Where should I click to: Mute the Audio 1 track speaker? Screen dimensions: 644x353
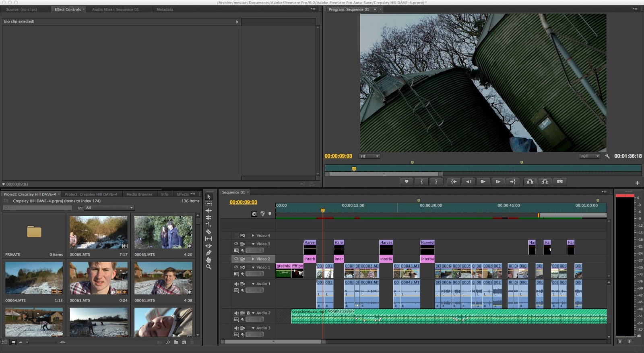coord(237,284)
